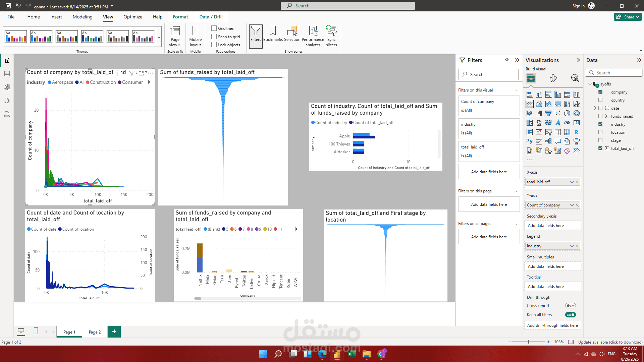Pick the treemap visual
The image size is (644, 362).
(x=530, y=123)
